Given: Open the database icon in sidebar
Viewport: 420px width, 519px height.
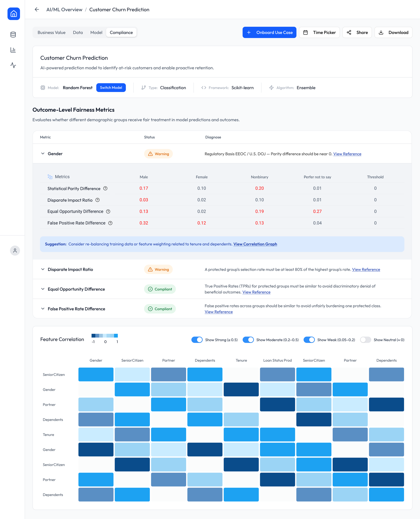Looking at the screenshot, I should [13, 35].
